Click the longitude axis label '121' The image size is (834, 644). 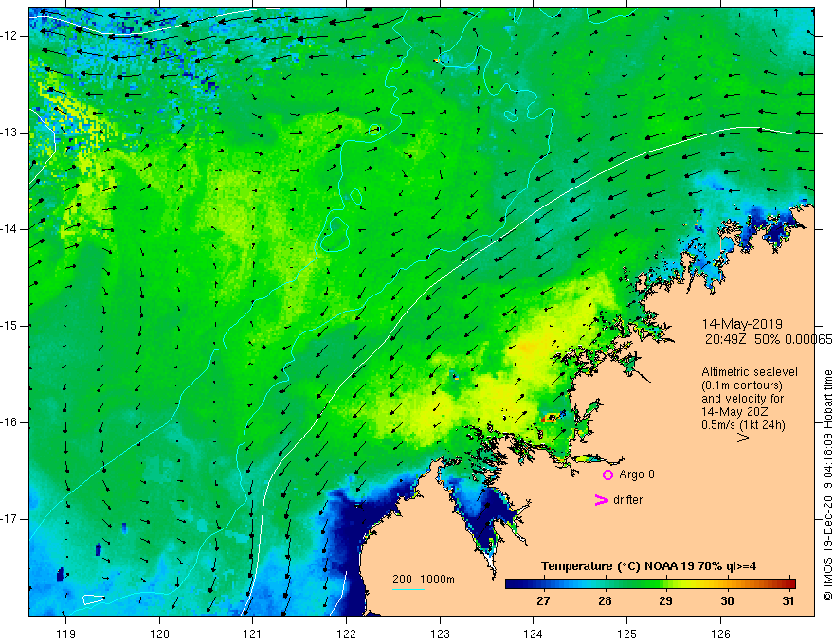coord(253,634)
